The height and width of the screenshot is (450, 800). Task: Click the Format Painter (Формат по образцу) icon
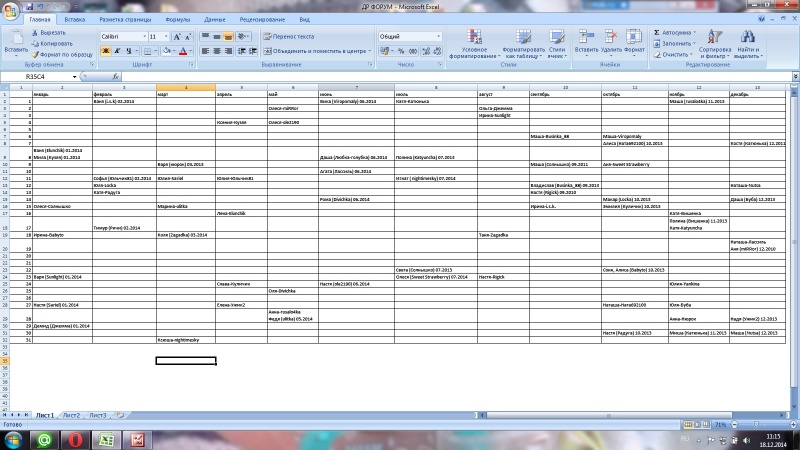coord(38,54)
